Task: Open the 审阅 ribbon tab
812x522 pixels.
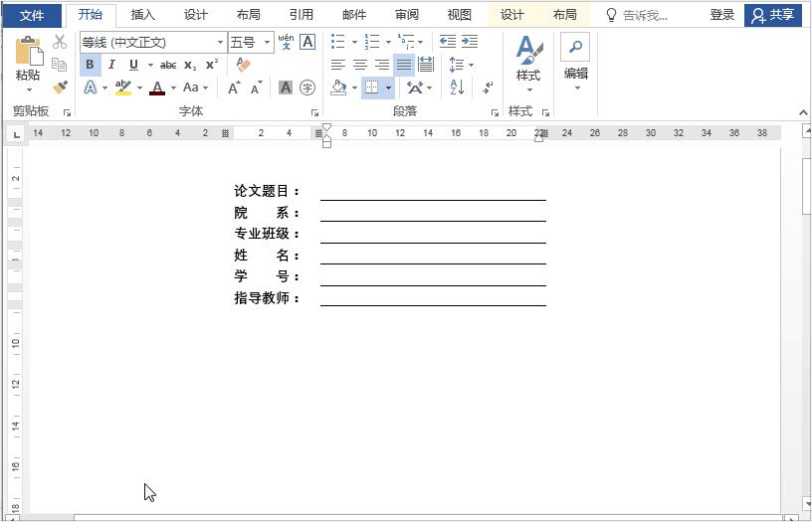Action: [406, 15]
